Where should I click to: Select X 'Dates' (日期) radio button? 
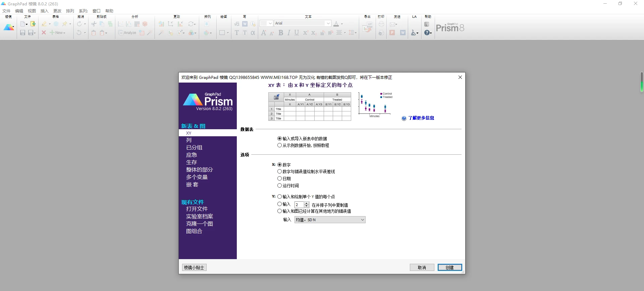coord(279,179)
